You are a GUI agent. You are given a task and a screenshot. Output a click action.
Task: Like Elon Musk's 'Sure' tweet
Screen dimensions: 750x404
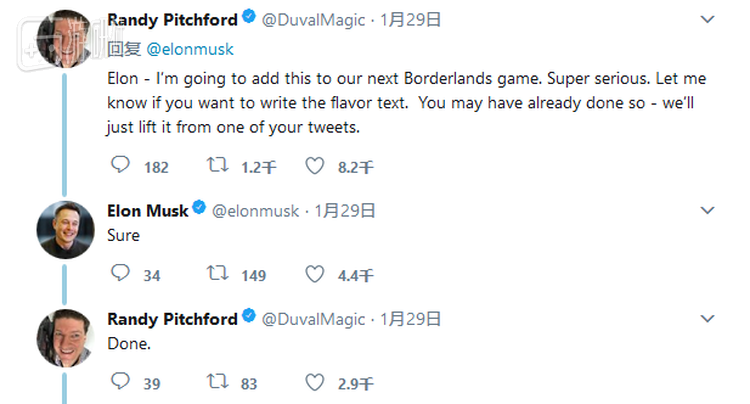(315, 273)
